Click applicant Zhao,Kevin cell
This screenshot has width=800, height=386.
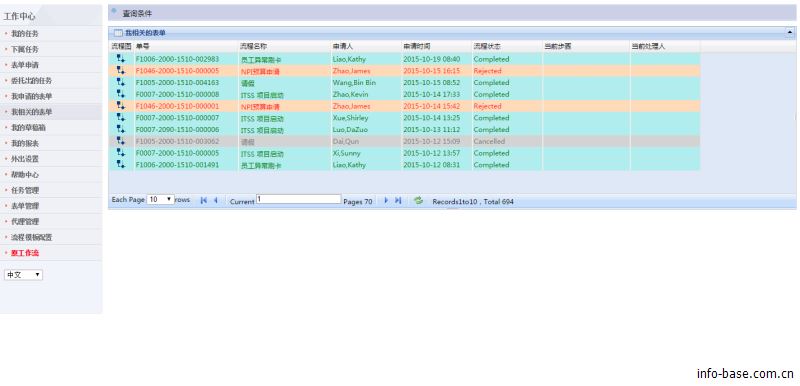tap(350, 94)
